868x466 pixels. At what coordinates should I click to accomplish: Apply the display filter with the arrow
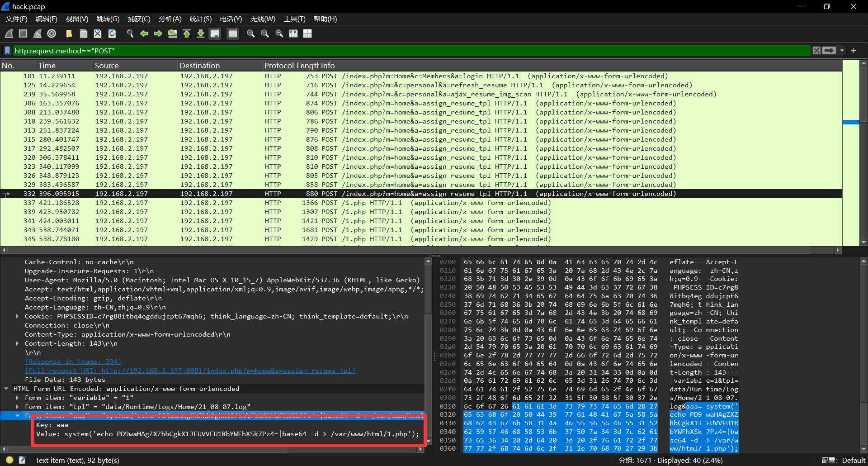click(x=829, y=51)
